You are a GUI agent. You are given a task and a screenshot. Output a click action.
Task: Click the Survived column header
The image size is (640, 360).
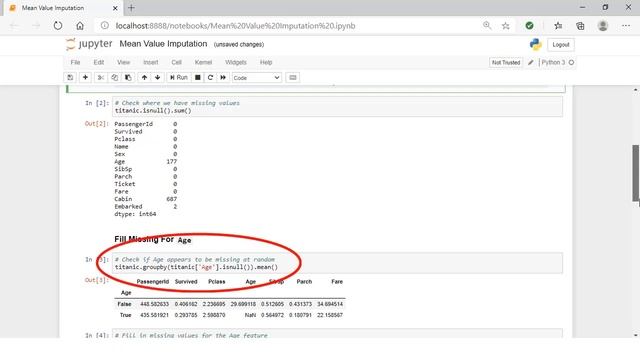186,282
